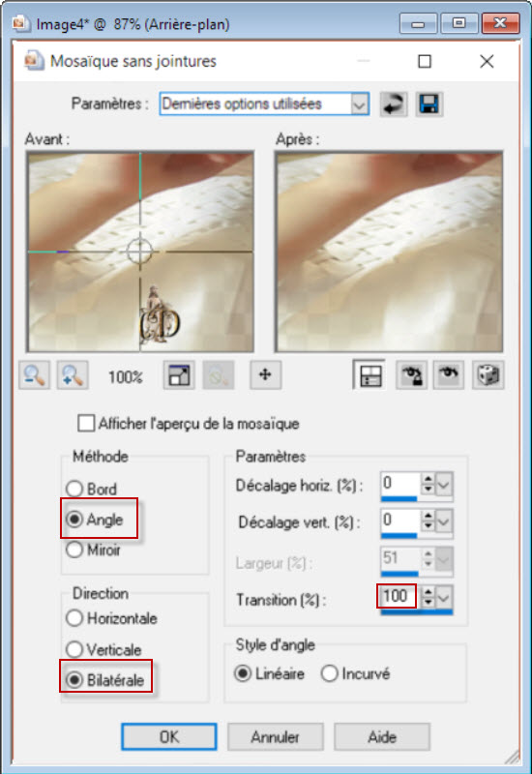This screenshot has height=774, width=532.
Task: Click the Annuler button
Action: coord(276,737)
